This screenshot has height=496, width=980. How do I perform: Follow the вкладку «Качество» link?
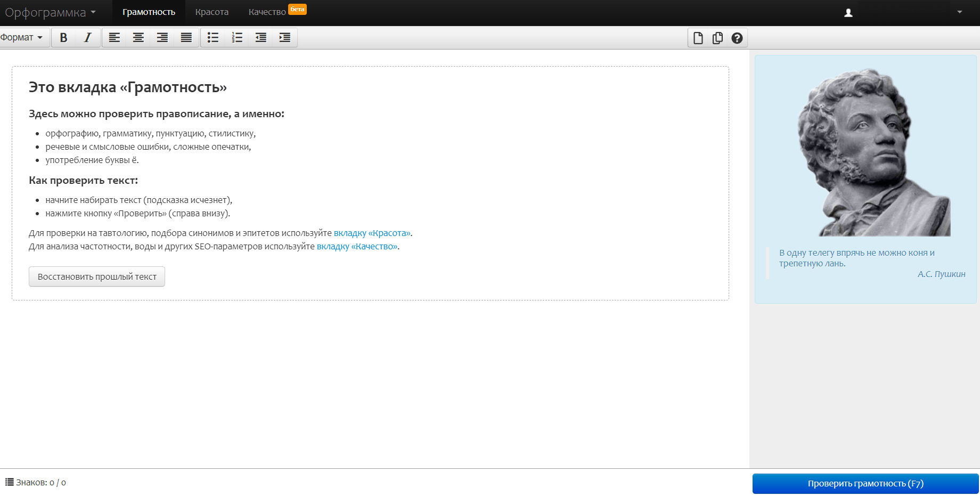tap(357, 246)
